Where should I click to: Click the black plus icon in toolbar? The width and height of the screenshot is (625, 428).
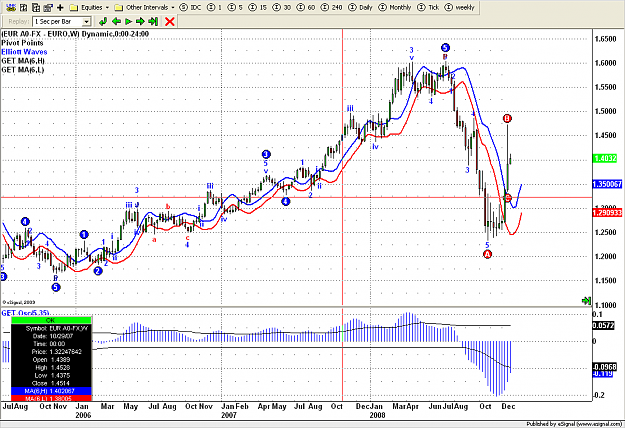(x=60, y=7)
